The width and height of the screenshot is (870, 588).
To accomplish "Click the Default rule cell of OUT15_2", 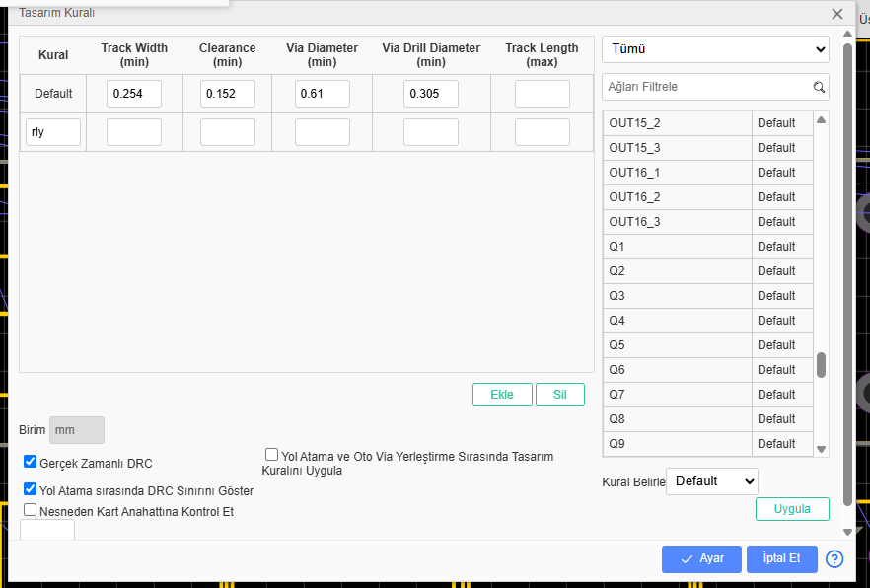I will coord(782,123).
